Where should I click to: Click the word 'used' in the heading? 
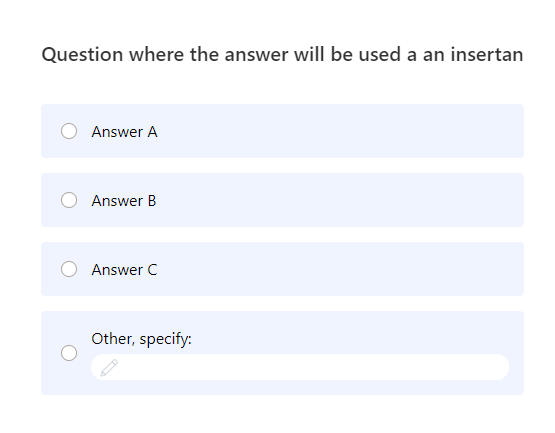coord(380,55)
